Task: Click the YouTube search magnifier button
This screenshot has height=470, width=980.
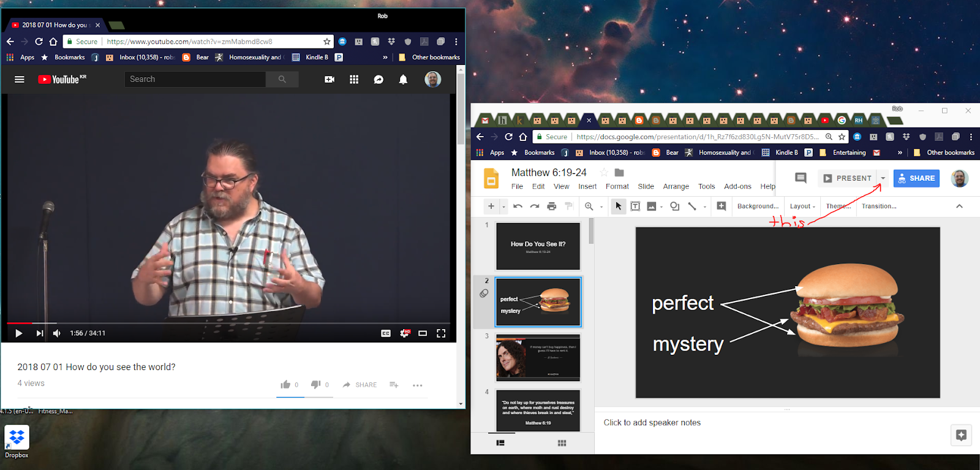Action: tap(282, 79)
